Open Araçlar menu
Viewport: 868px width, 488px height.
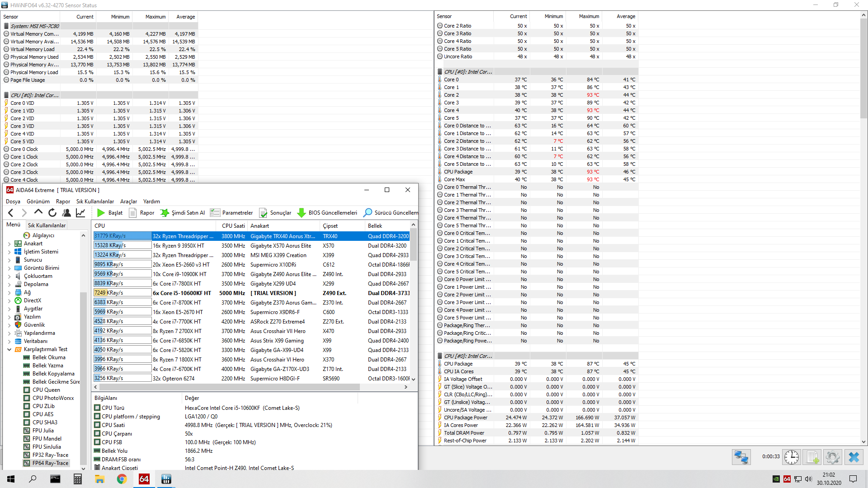[128, 202]
